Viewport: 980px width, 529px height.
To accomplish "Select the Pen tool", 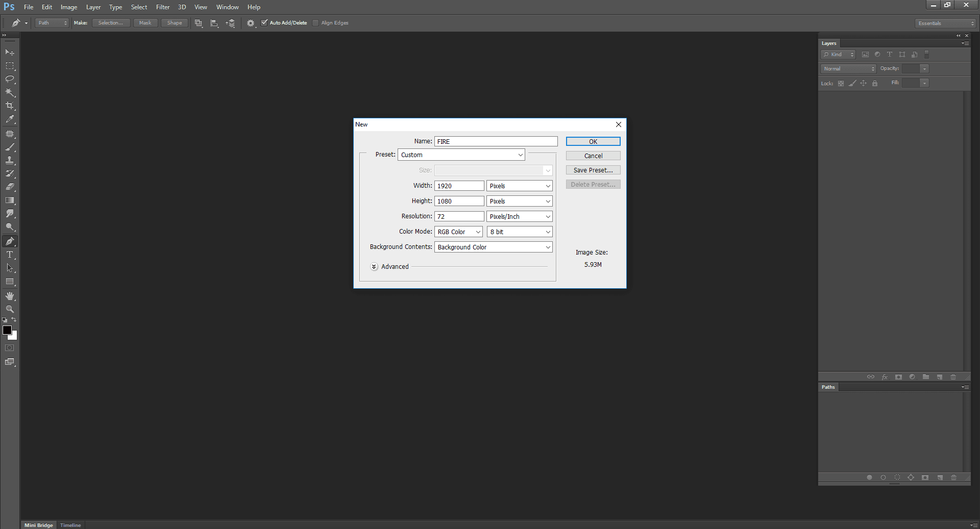I will pos(10,241).
